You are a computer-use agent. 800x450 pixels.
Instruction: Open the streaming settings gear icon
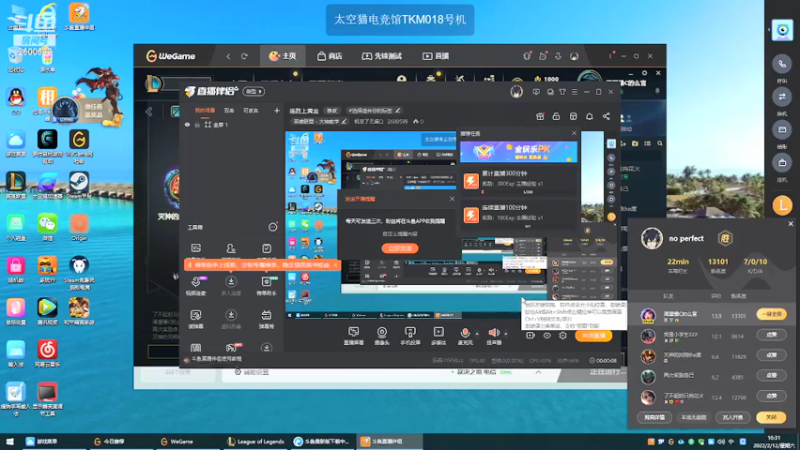(x=563, y=336)
